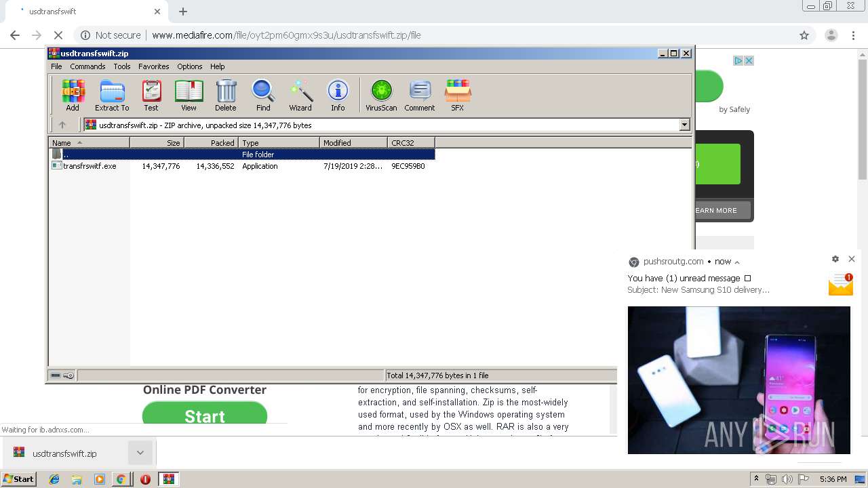Screen dimensions: 868x488
Task: Open the Help menu
Action: pyautogui.click(x=217, y=66)
